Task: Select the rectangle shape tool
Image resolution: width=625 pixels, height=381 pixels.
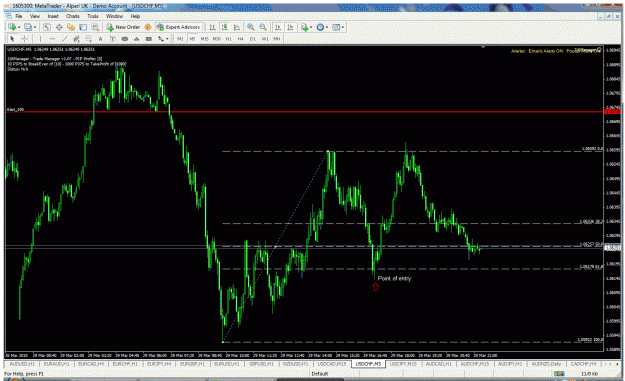Action: (149, 39)
